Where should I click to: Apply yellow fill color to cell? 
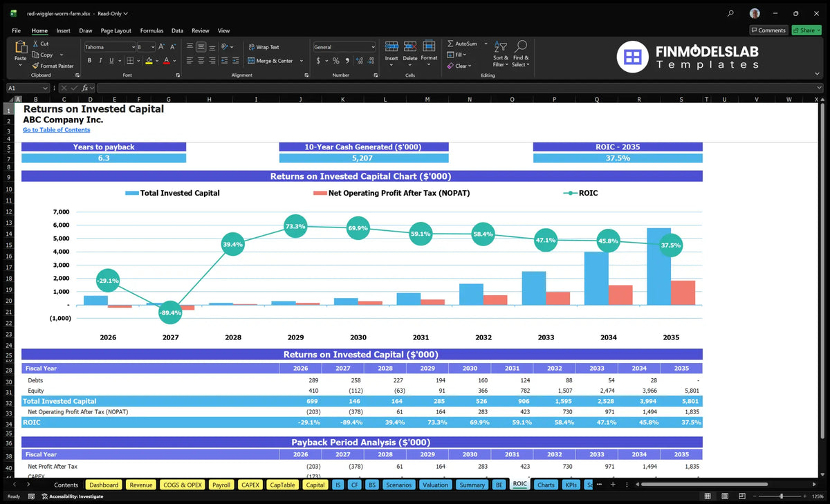[x=149, y=61]
